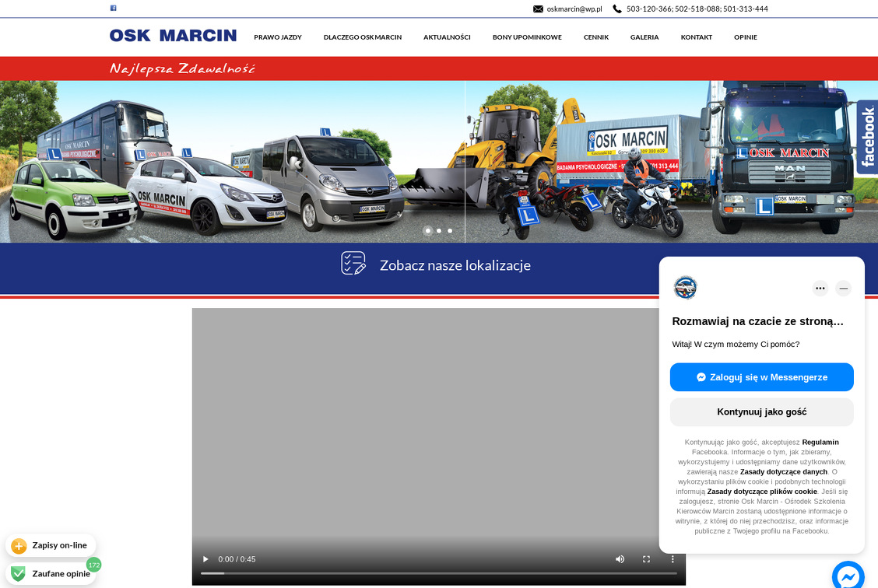Select the third slider dot
The width and height of the screenshot is (878, 588).
tap(450, 230)
